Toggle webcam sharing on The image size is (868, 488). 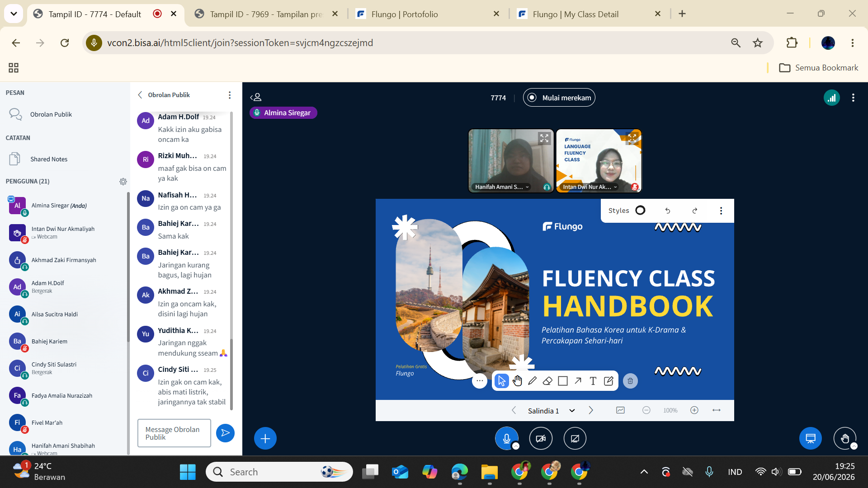coord(541,438)
